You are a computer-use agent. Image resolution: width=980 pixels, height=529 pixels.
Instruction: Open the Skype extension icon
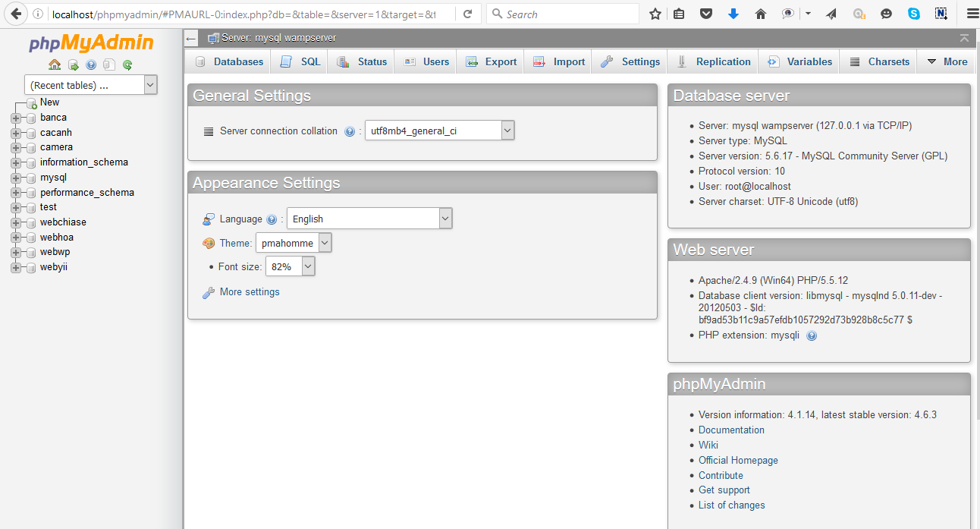coord(914,14)
